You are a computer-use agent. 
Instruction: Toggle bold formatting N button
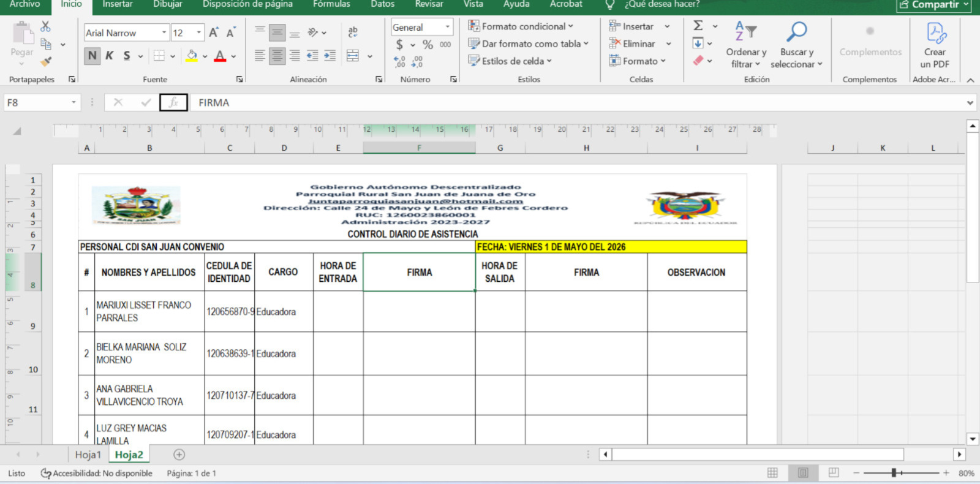pyautogui.click(x=92, y=56)
